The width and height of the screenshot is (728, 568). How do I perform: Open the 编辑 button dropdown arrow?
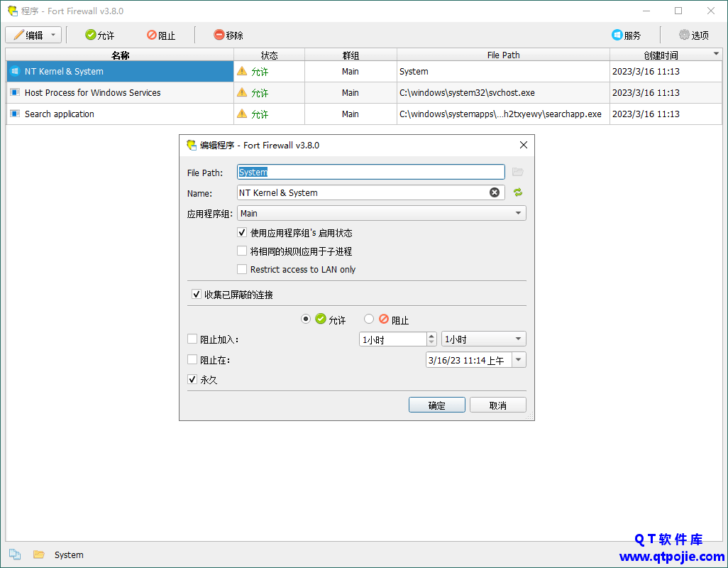click(x=53, y=35)
